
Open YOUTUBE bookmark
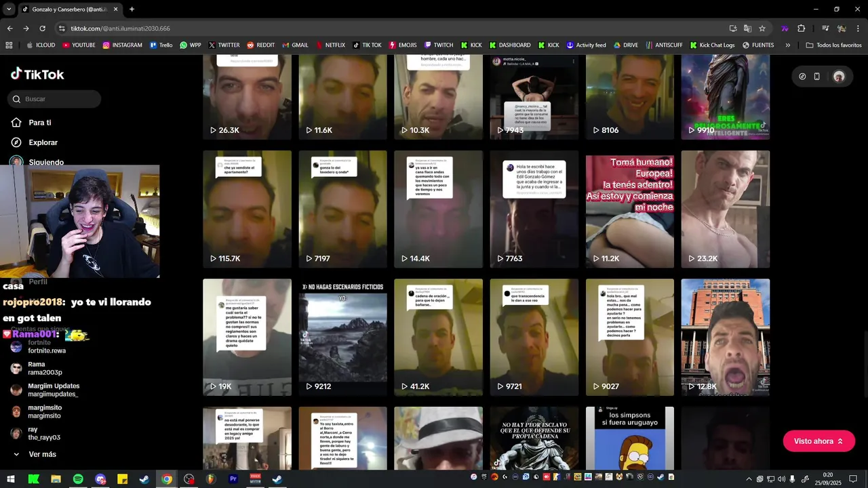coord(79,45)
